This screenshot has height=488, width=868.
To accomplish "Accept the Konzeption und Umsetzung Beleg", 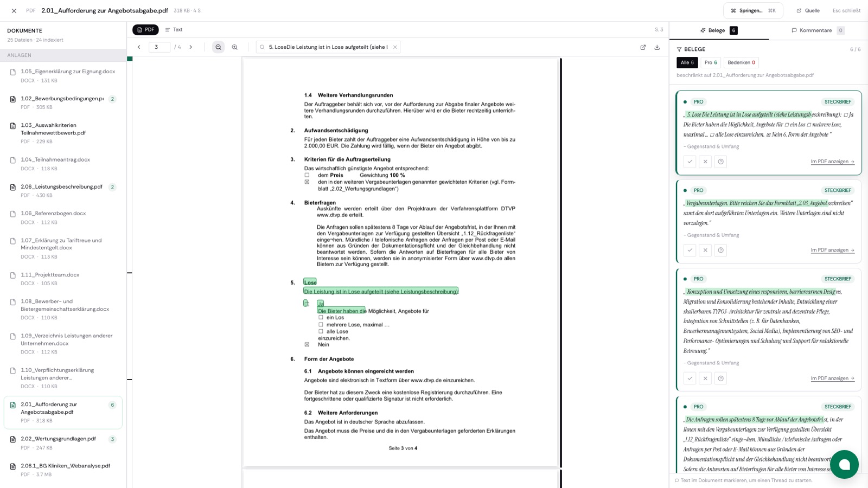I will point(690,378).
